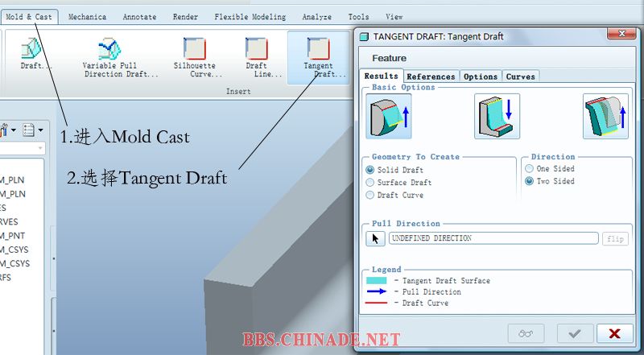Select the Surface Draft radio button

[x=370, y=182]
